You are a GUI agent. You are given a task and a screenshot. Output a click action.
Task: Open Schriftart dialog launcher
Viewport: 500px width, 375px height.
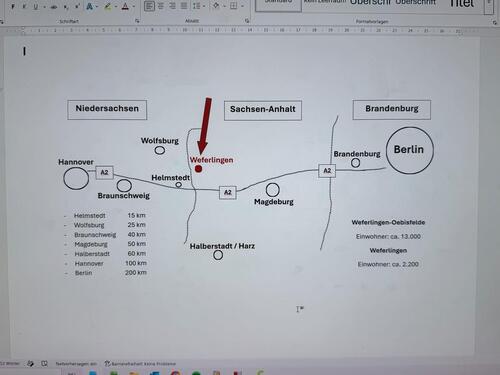pos(137,21)
